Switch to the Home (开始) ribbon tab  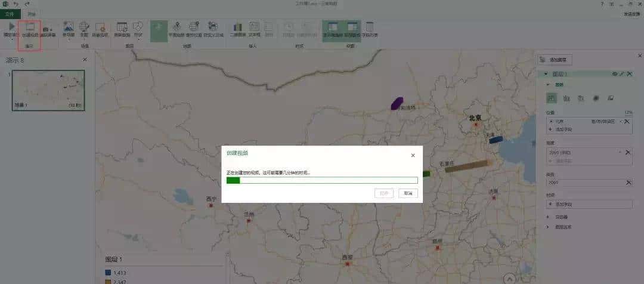coord(31,14)
